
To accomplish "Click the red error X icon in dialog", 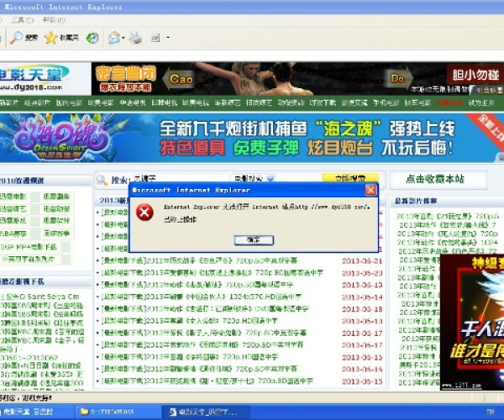I will [x=144, y=212].
